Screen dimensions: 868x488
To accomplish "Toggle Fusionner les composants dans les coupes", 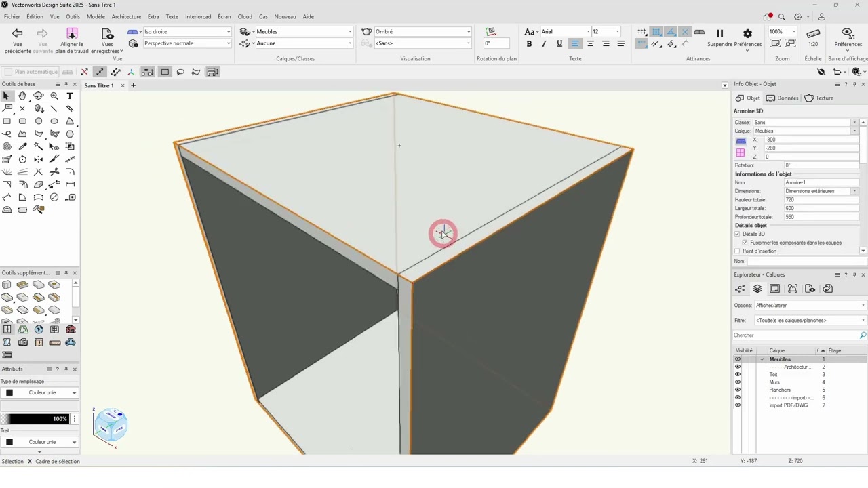I will pos(745,243).
